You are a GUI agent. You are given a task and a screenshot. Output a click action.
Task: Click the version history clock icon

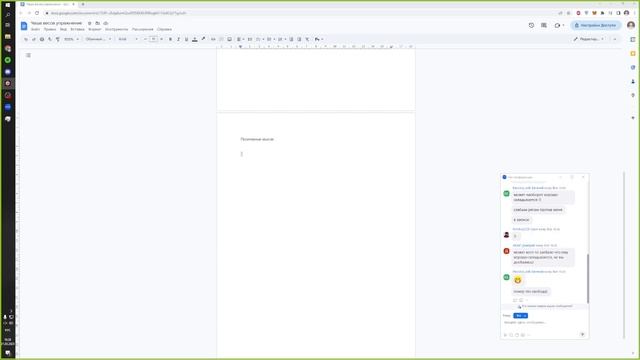(x=531, y=25)
